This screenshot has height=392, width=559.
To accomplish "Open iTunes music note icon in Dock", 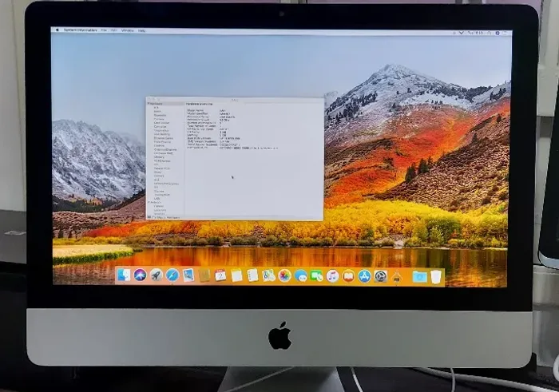I will point(333,275).
